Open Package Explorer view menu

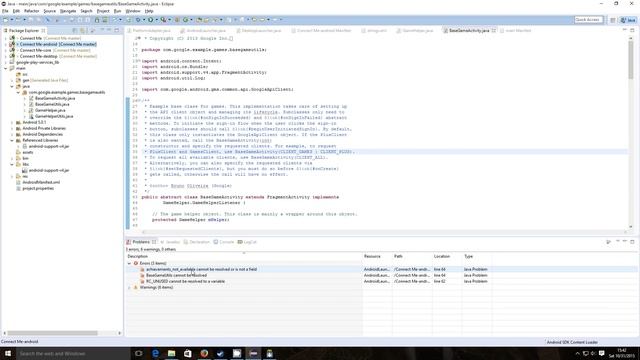tap(102, 30)
